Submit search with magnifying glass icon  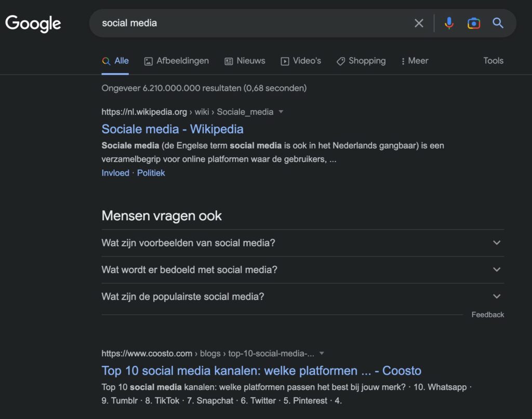tap(498, 23)
